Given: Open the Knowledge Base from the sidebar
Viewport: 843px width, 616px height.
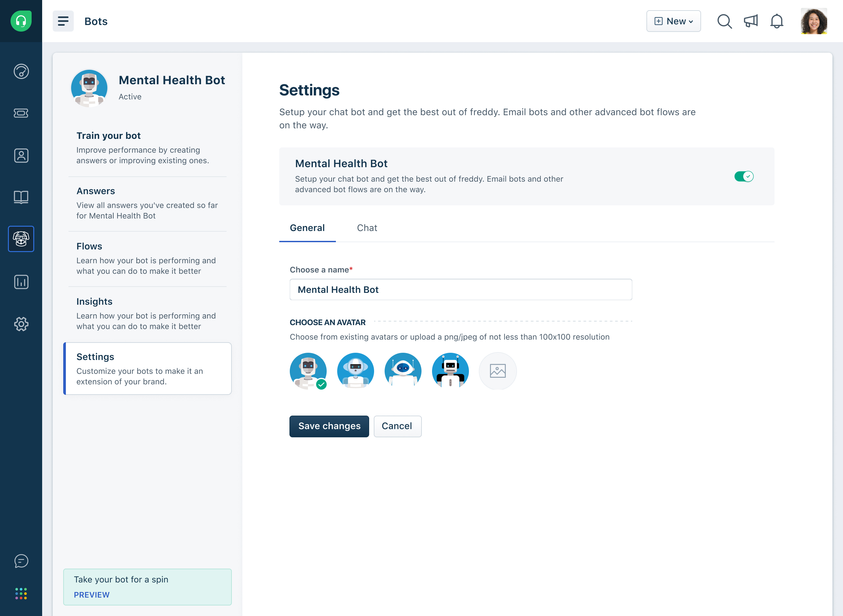Looking at the screenshot, I should coord(21,197).
